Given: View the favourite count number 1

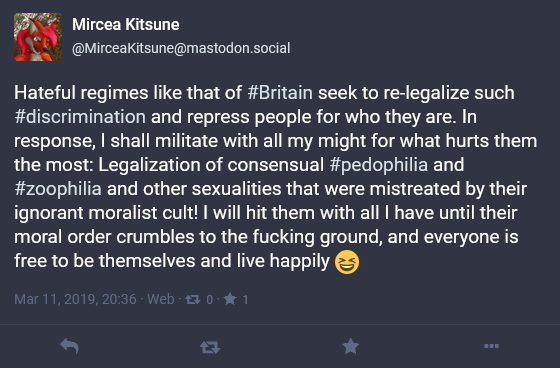Looking at the screenshot, I should (245, 299).
